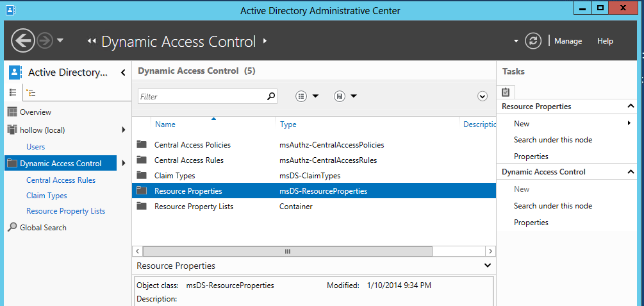Click Search under this node for Resource Properties
The image size is (644, 306).
point(552,140)
